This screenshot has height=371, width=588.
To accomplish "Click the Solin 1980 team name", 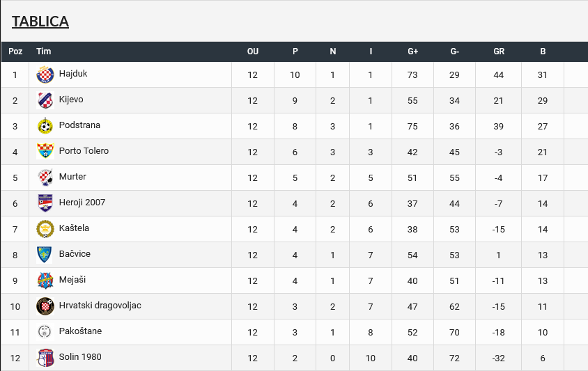I will click(x=80, y=357).
